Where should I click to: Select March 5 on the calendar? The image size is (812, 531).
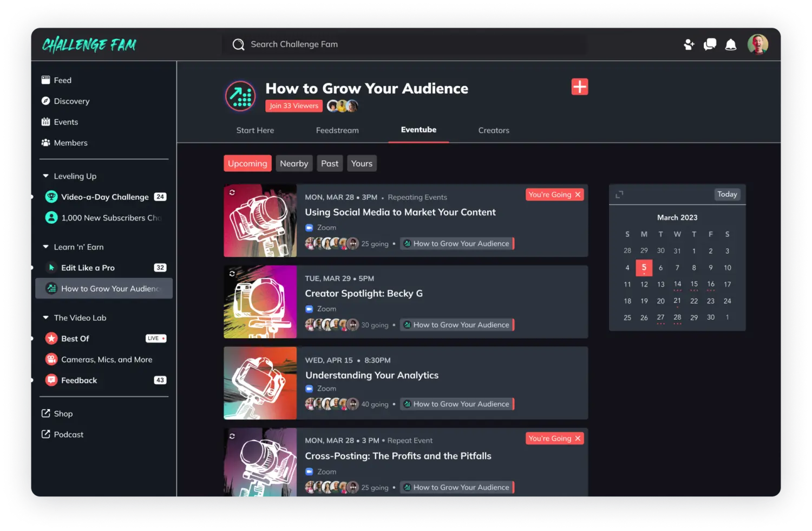point(644,268)
